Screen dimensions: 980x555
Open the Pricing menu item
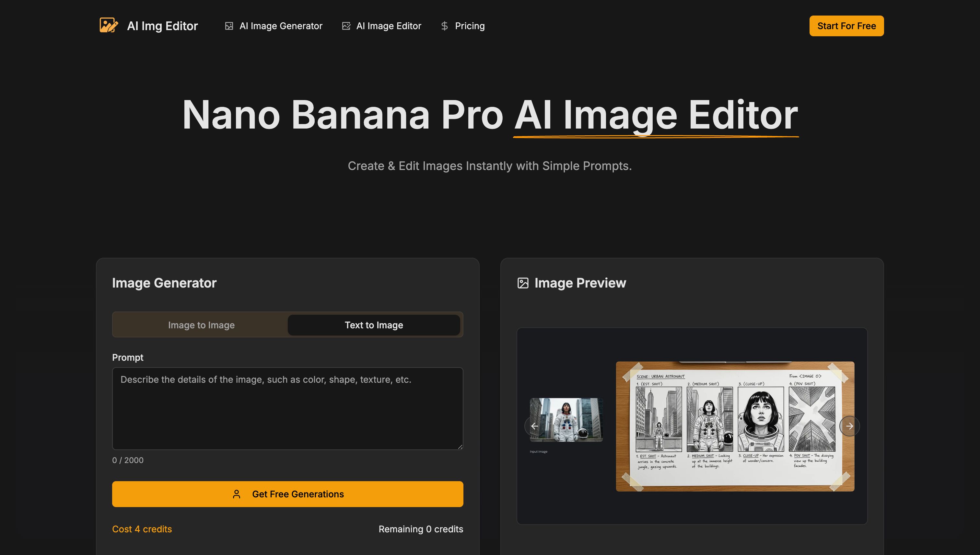pos(470,26)
